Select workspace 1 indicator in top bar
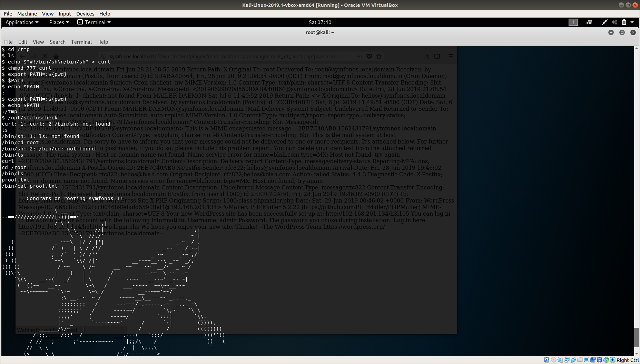Screen dimensions: 640x364 click(x=573, y=22)
